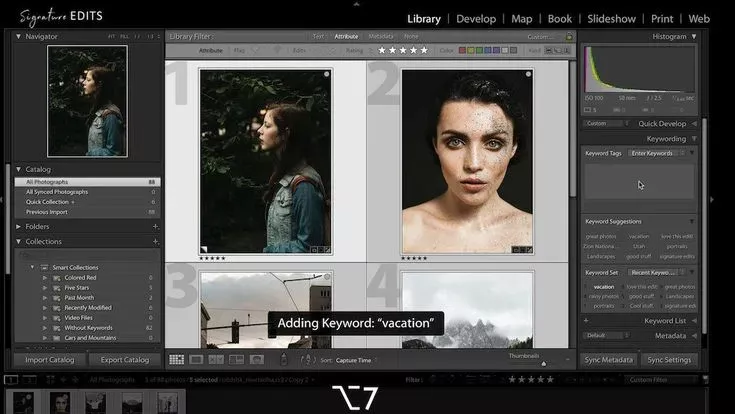Filter by videos kind icon
This screenshot has height=414, width=735.
pos(567,50)
